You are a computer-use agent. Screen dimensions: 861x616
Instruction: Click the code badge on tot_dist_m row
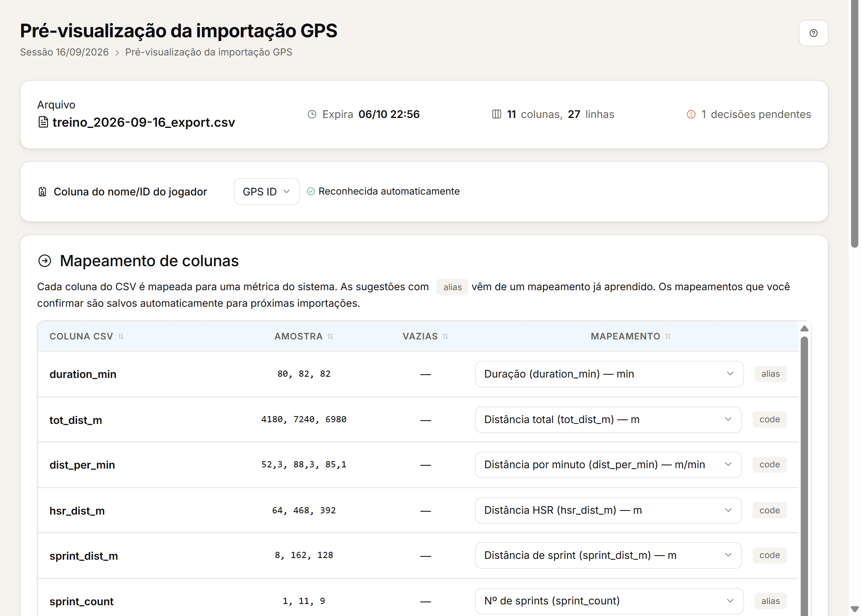(x=770, y=419)
